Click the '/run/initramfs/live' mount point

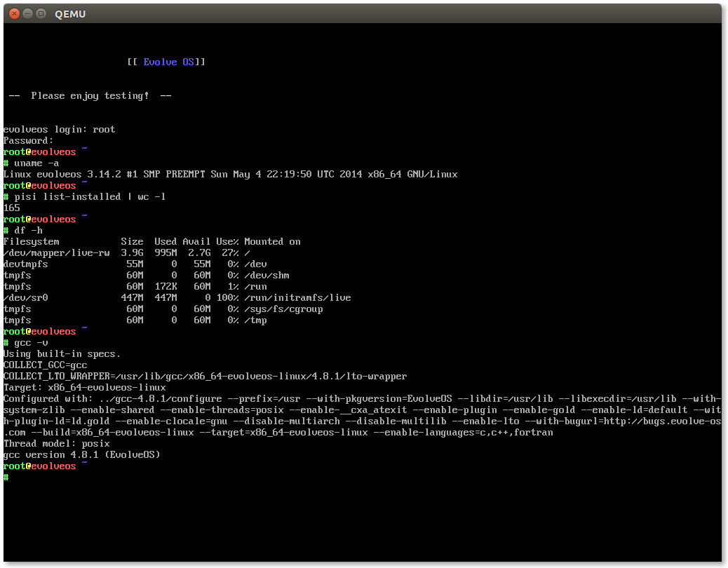tap(297, 298)
